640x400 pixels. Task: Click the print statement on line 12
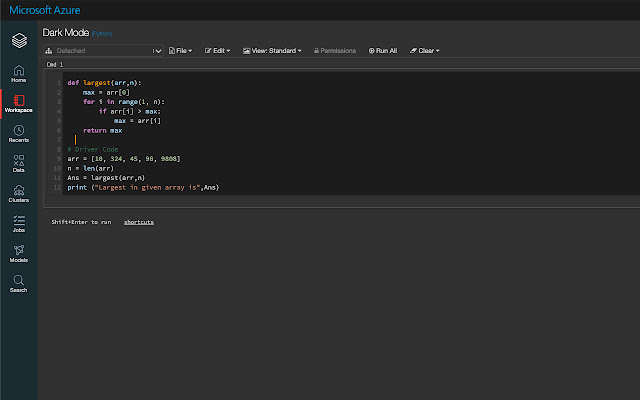click(143, 187)
